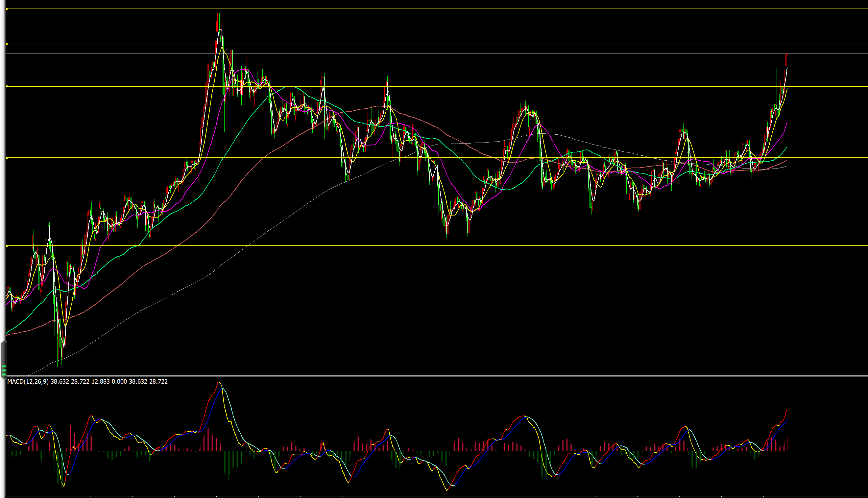Click the first 38.632 value in MACD readout
This screenshot has height=498, width=868.
[60, 381]
